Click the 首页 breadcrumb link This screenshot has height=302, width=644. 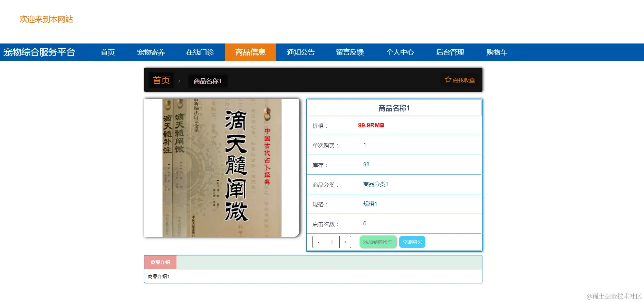click(161, 80)
